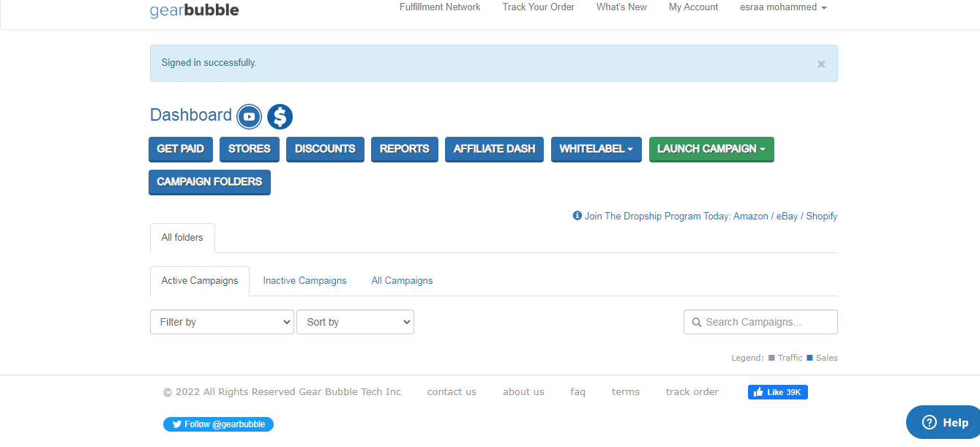
Task: Switch to Inactive Campaigns tab
Action: [x=304, y=281]
